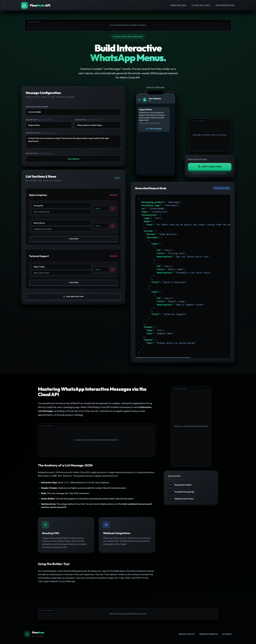256x644 pixels.
Task: Click the pre-footer leaderboard ad
Action: pos(128,614)
